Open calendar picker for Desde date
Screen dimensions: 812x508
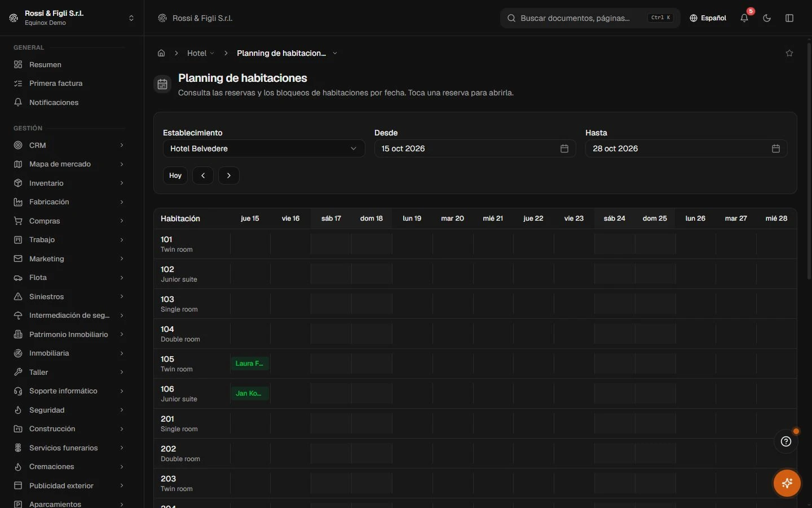point(564,148)
